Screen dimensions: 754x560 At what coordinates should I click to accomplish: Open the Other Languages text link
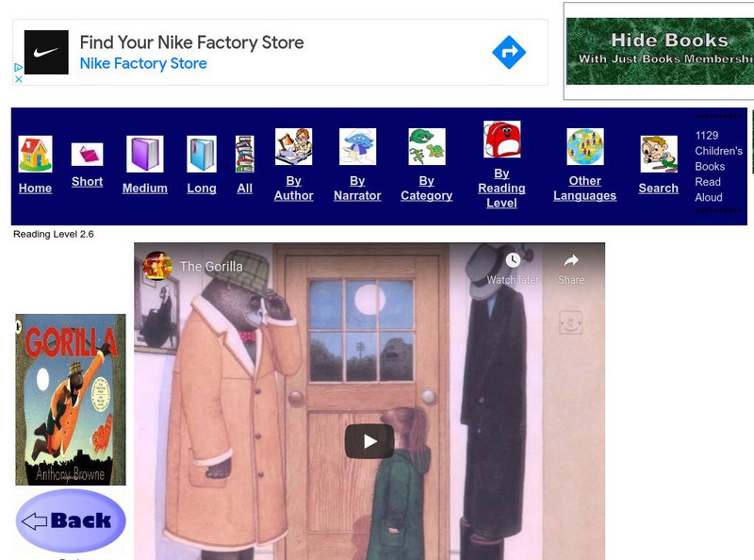[584, 189]
